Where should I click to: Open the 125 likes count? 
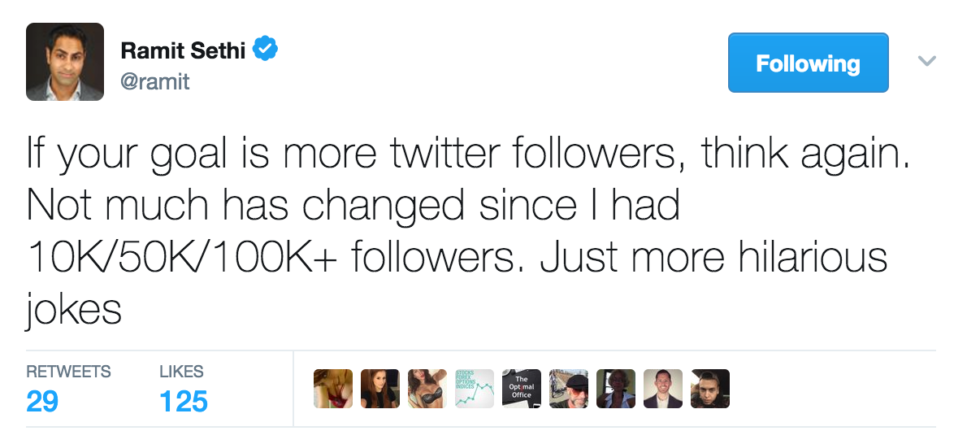click(184, 401)
